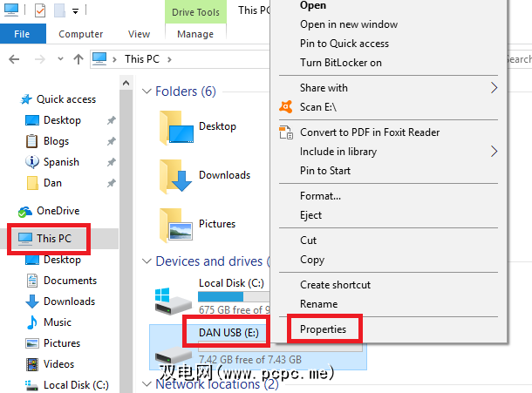Viewport: 532px width, 393px height.
Task: Open the Downloads folder icon in Folders
Action: [x=176, y=176]
